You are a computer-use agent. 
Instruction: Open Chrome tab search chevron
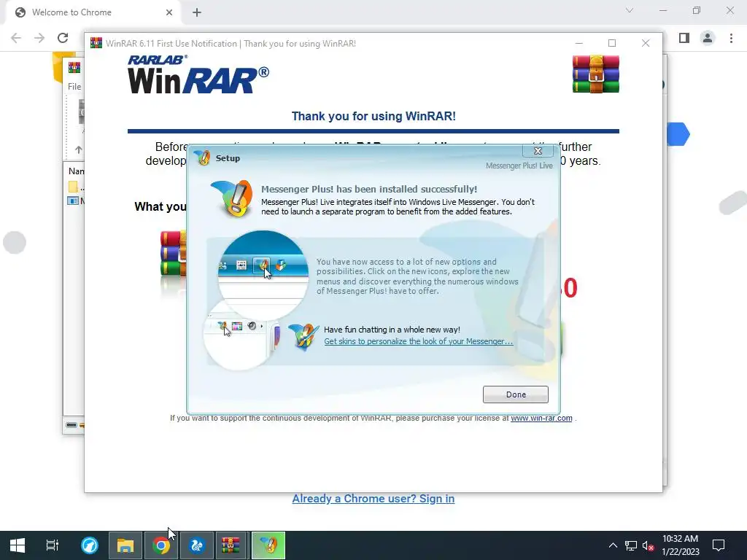pyautogui.click(x=630, y=10)
